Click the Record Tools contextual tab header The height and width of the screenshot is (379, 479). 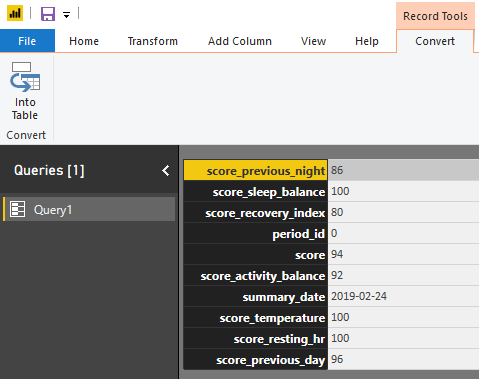[x=435, y=16]
